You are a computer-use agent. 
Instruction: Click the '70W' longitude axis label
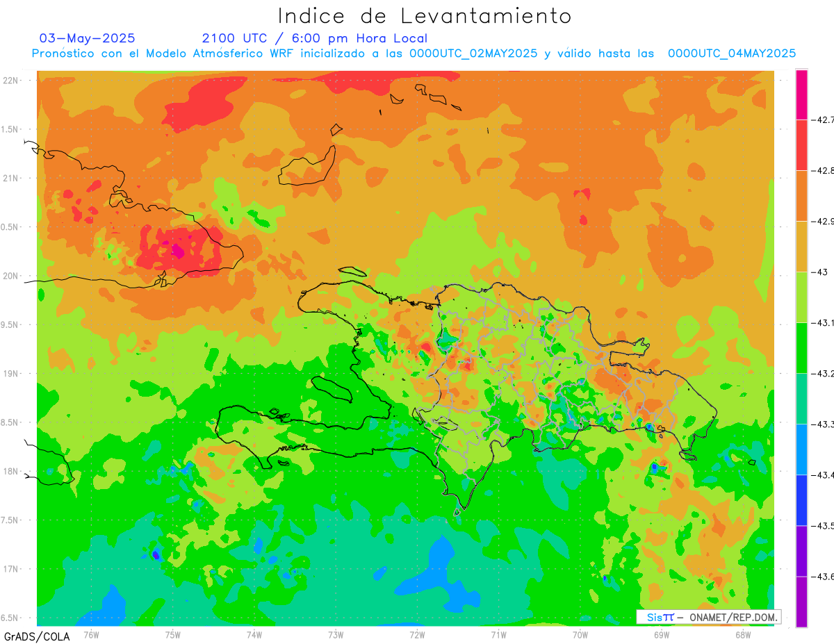(x=580, y=634)
